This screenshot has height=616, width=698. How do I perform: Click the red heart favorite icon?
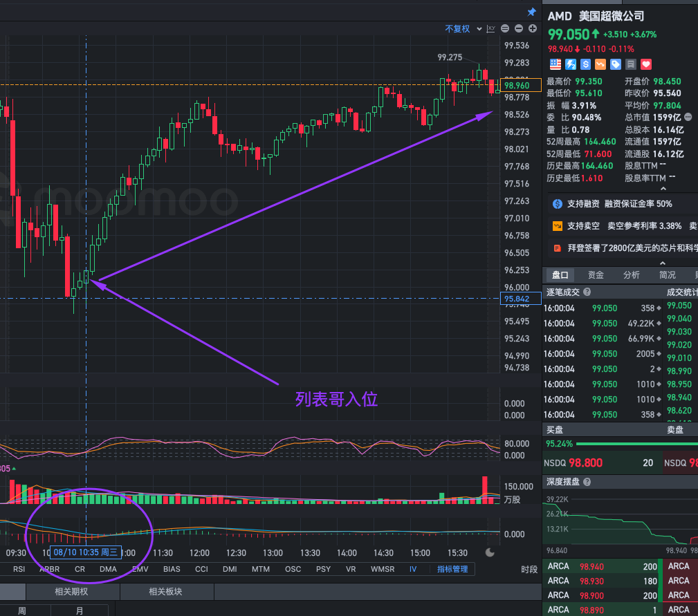[x=646, y=64]
